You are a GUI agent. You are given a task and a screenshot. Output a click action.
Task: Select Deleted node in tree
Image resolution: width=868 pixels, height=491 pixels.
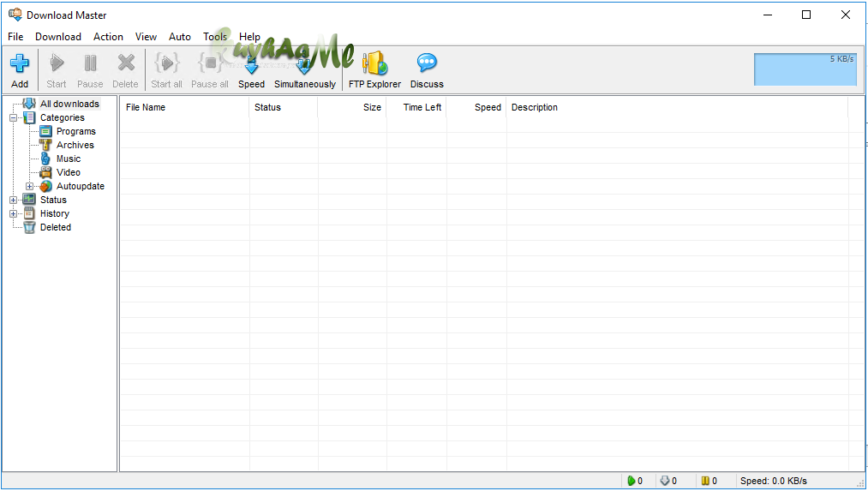(56, 227)
